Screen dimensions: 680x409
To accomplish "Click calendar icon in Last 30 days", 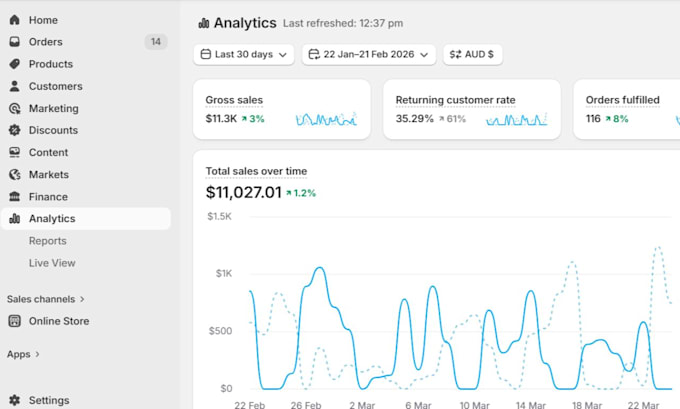I will click(206, 54).
